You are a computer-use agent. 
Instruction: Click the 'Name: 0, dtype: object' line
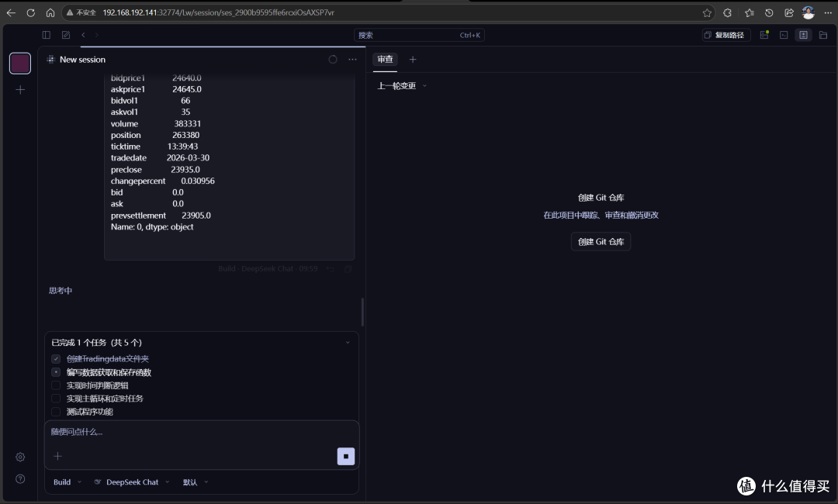tap(152, 227)
